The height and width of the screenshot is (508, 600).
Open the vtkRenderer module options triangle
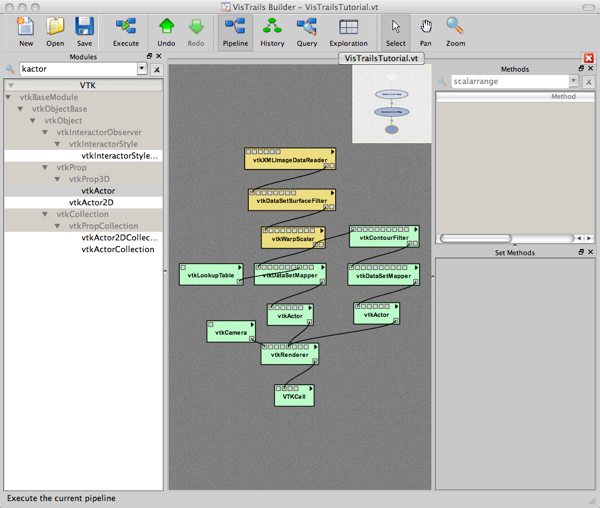315,347
